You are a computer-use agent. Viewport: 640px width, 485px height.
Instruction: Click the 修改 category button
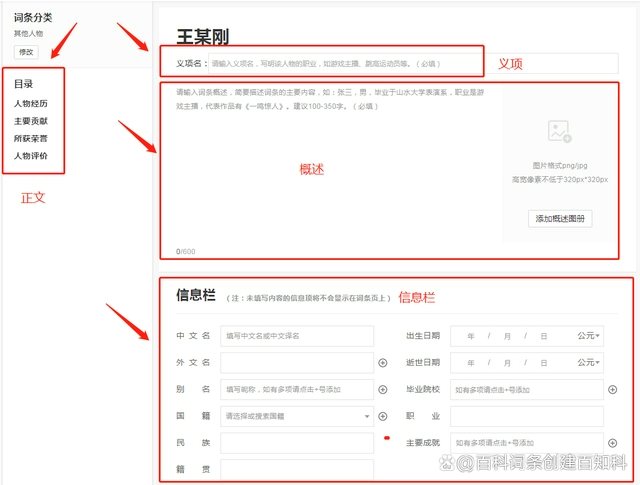(25, 51)
